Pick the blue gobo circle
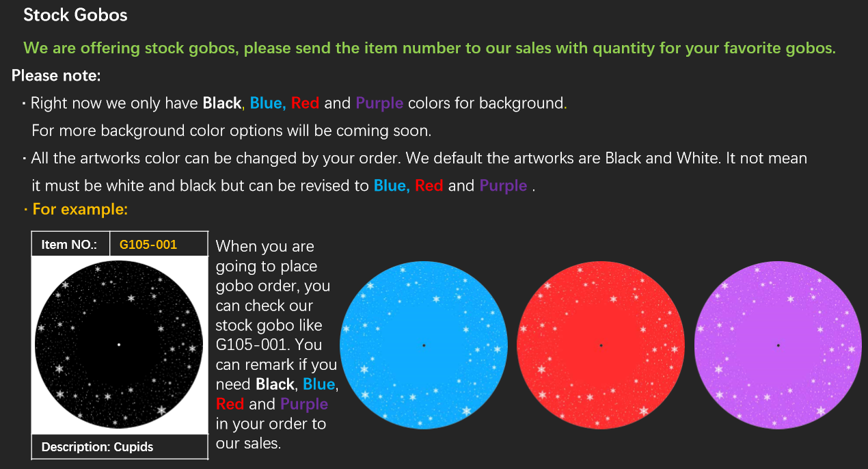This screenshot has width=868, height=469. [x=424, y=345]
